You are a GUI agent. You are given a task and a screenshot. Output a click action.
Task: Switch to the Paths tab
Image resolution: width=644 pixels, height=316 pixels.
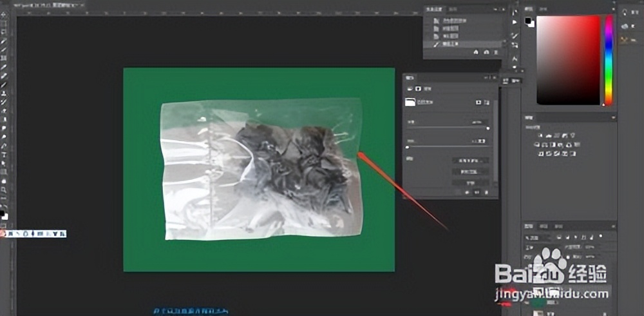tap(558, 226)
